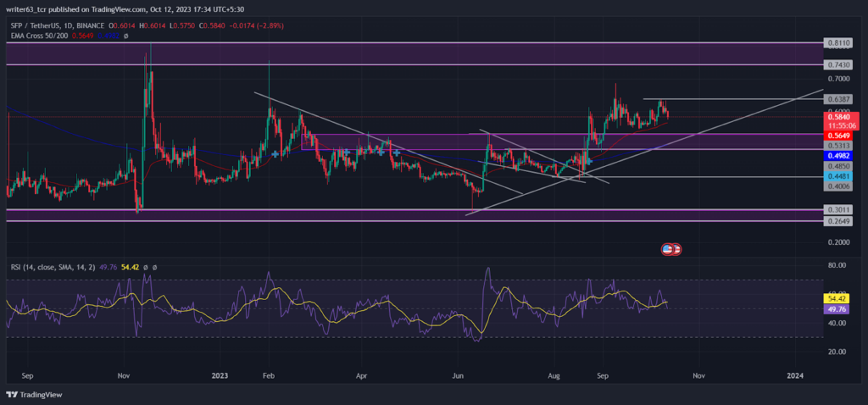The width and height of the screenshot is (868, 405).
Task: Click the Nov label just before 2024
Action: point(698,375)
